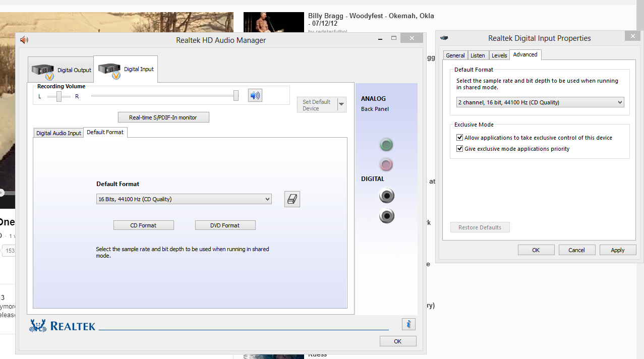This screenshot has height=359, width=644.
Task: Open the 16 Bits, 44100 Hz format dropdown
Action: (184, 199)
